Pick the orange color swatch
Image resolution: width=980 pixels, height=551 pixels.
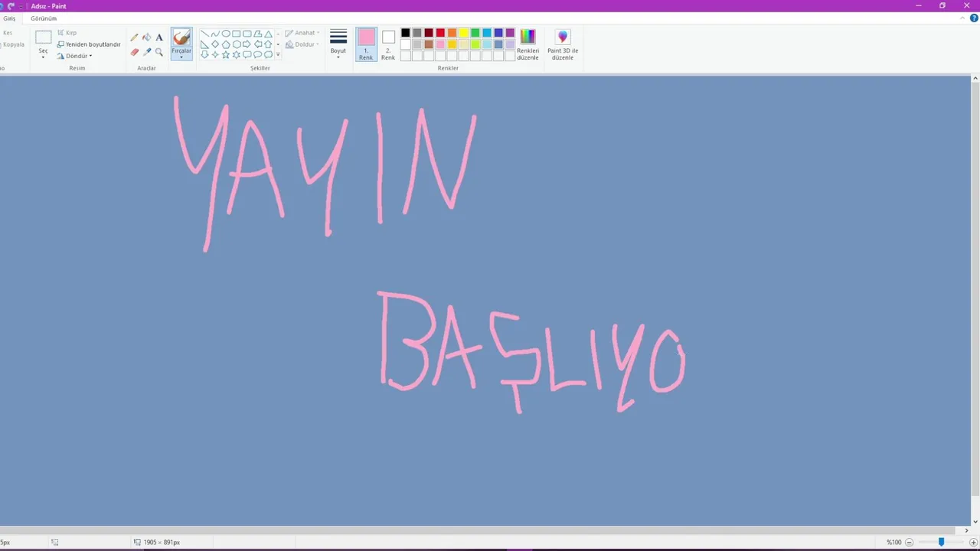452,33
